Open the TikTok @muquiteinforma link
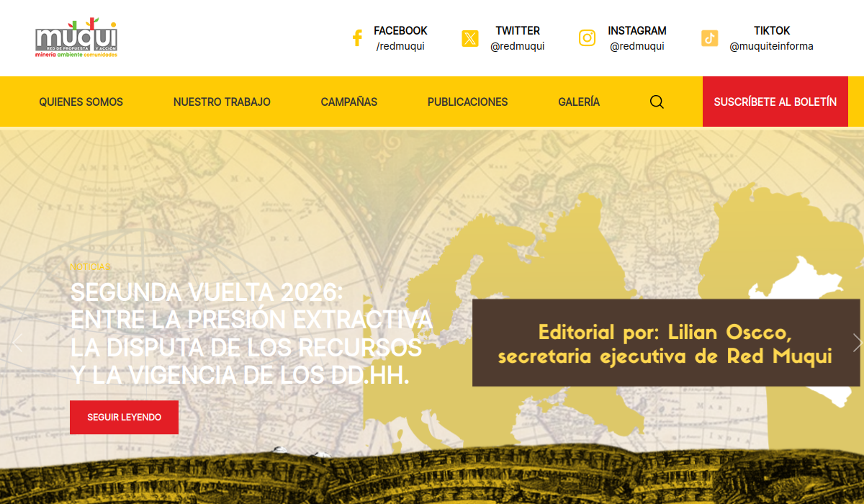This screenshot has height=504, width=864. [772, 46]
